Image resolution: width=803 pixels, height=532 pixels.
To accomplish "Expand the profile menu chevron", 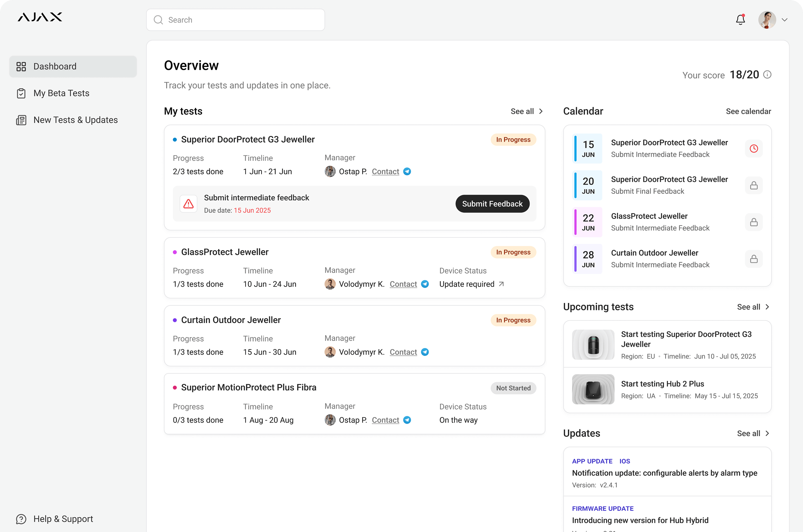I will click(x=784, y=20).
